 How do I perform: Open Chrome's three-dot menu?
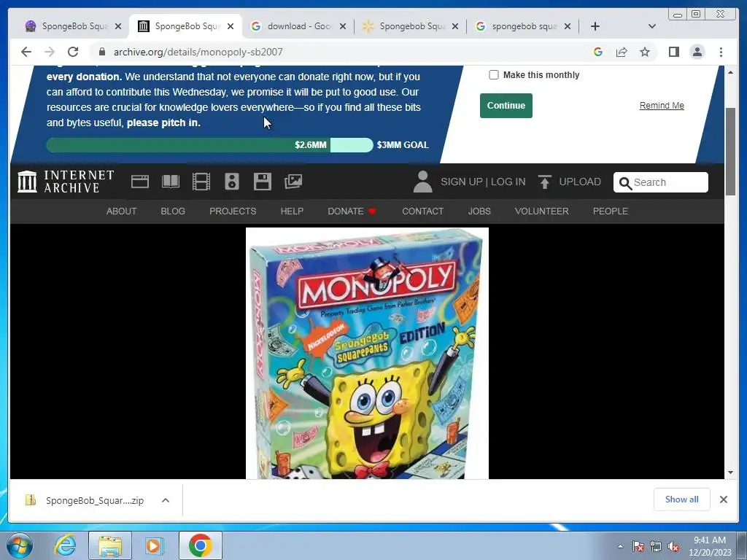coord(721,52)
